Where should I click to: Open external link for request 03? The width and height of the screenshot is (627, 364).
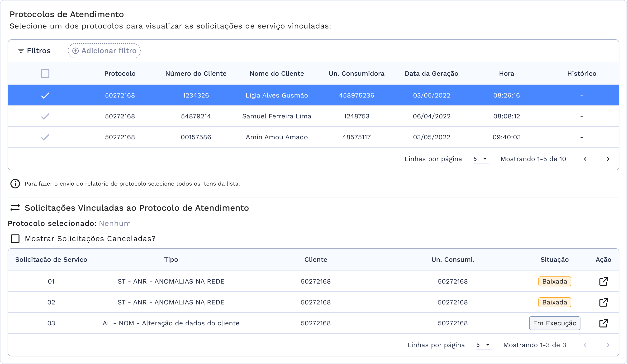(603, 323)
